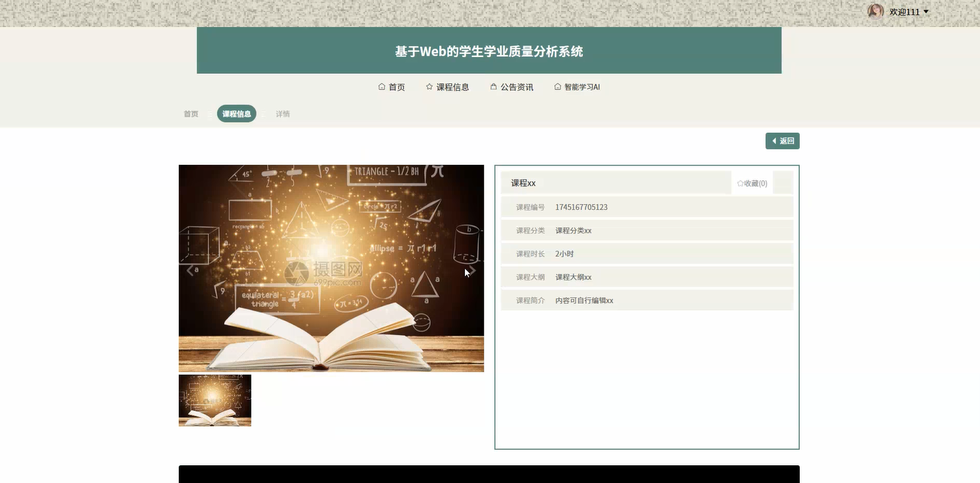Open the 课程信息 navigation link
This screenshot has width=980, height=483.
point(451,86)
